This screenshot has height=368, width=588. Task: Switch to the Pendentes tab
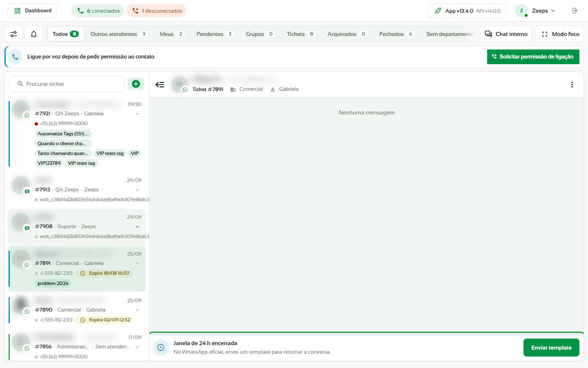point(215,34)
